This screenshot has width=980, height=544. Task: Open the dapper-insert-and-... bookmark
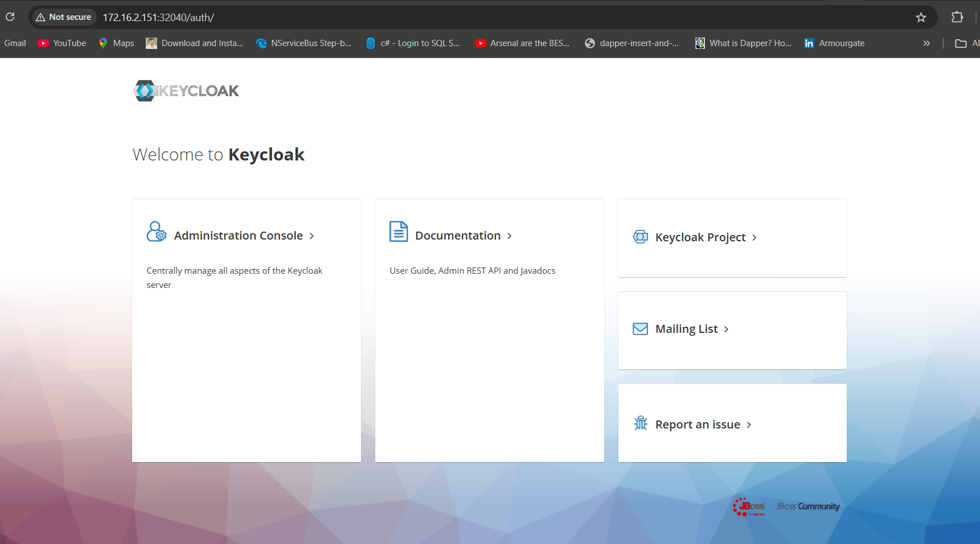click(632, 43)
